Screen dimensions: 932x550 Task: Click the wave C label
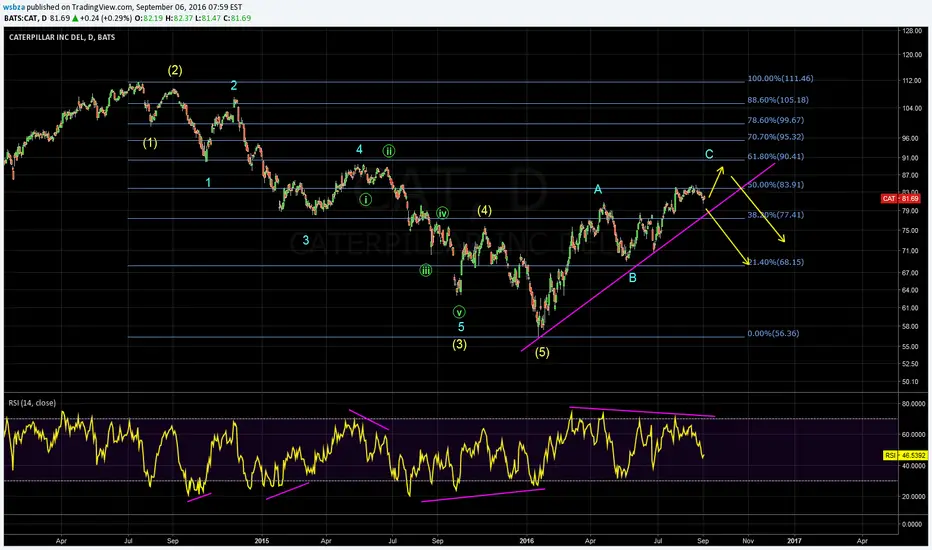pyautogui.click(x=709, y=154)
